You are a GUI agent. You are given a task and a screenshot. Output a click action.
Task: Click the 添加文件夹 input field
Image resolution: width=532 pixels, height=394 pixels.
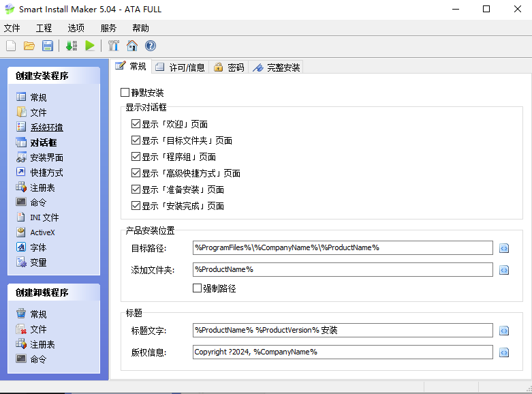point(343,269)
